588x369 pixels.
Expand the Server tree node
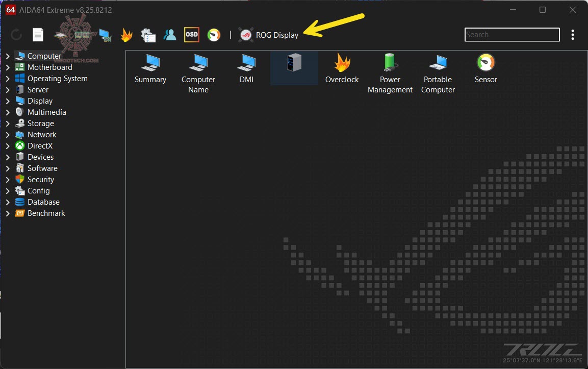[x=8, y=90]
